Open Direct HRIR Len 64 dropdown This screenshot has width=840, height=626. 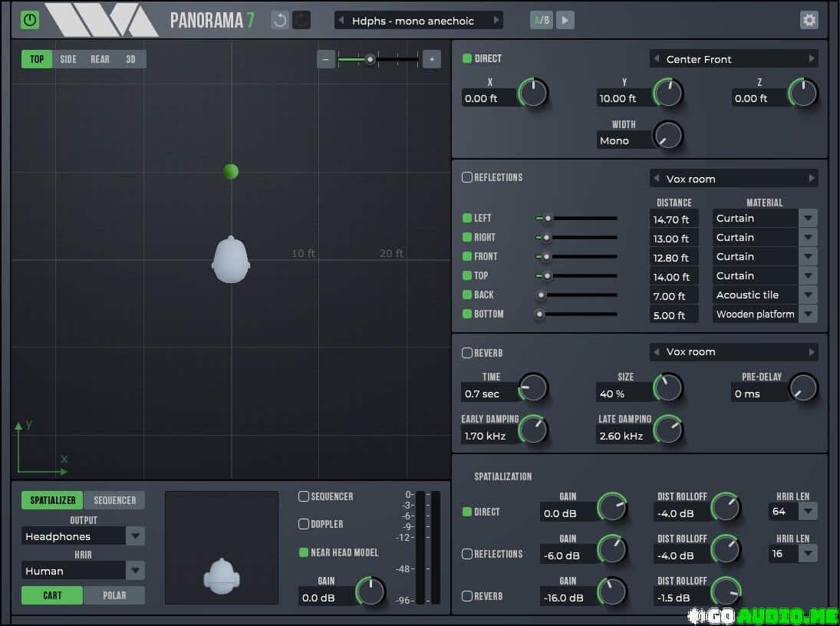coord(793,511)
